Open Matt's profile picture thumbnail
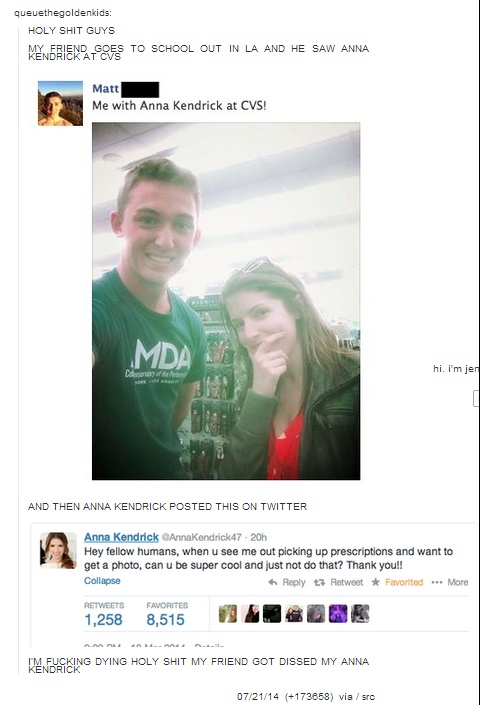 point(60,103)
